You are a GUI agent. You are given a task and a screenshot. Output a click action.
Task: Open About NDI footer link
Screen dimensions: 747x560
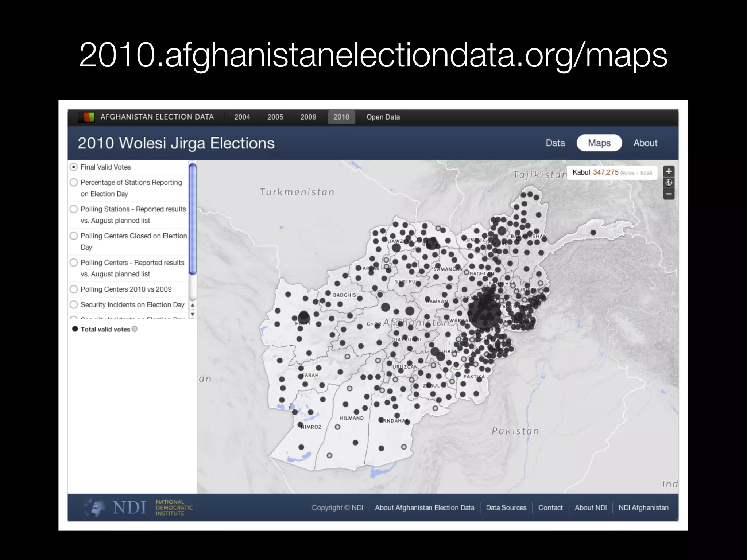click(x=591, y=508)
